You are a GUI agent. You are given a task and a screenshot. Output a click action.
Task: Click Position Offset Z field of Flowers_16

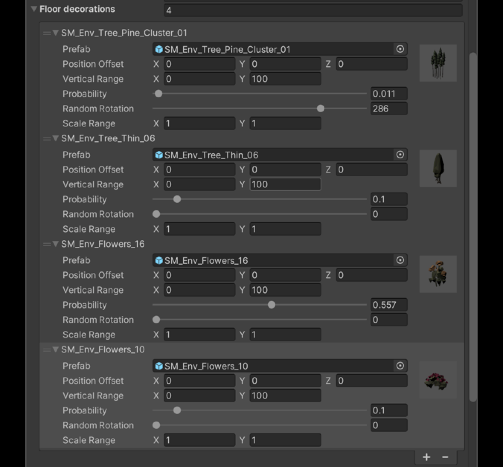pos(371,275)
